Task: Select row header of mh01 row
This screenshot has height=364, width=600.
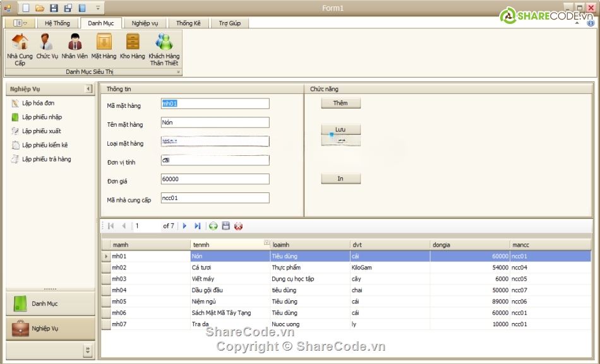Action: point(106,256)
